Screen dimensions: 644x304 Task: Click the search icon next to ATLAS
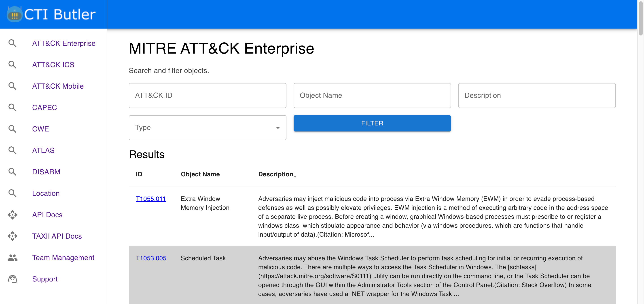(12, 150)
